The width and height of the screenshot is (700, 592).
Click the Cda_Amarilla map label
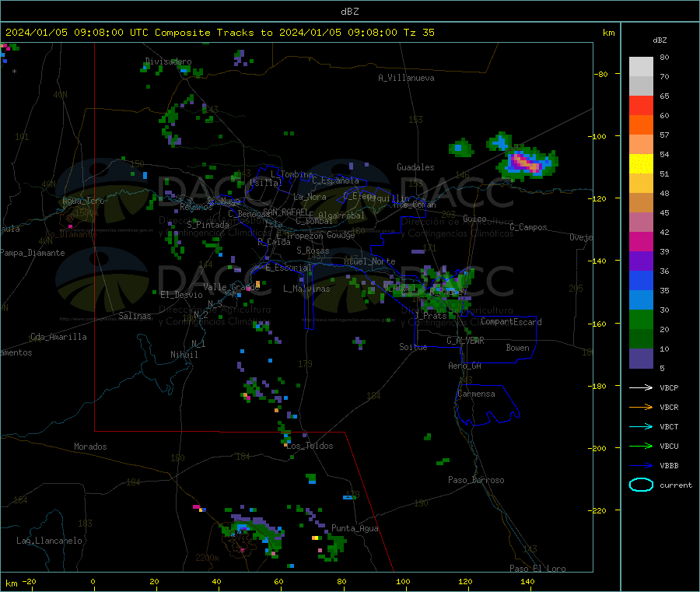pyautogui.click(x=58, y=337)
